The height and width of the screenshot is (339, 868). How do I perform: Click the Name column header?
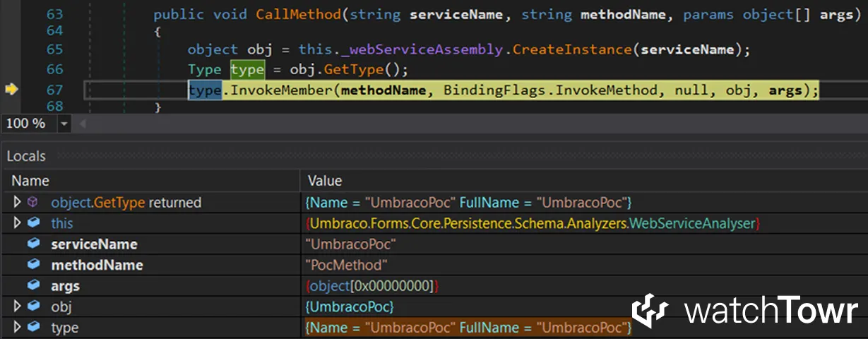tap(30, 181)
